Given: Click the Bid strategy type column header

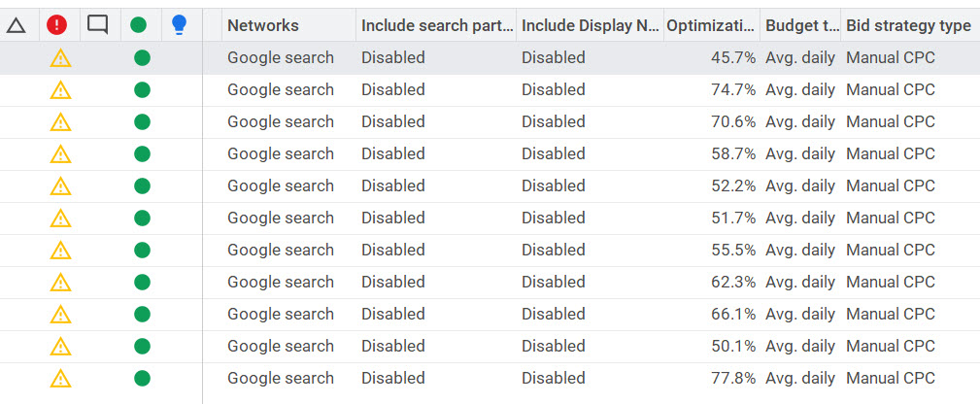Looking at the screenshot, I should tap(908, 26).
